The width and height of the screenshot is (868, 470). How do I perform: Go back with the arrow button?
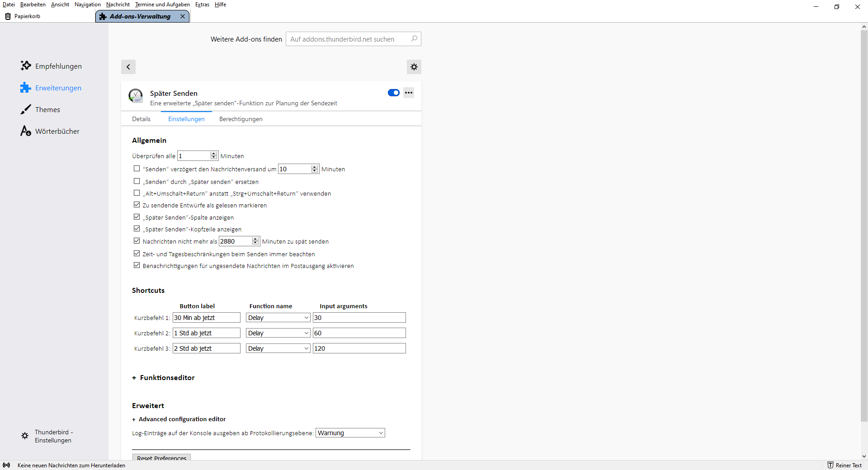pos(128,67)
